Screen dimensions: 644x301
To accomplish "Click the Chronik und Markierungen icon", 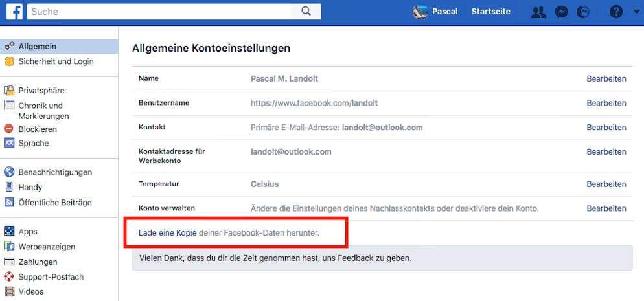I will tap(9, 106).
